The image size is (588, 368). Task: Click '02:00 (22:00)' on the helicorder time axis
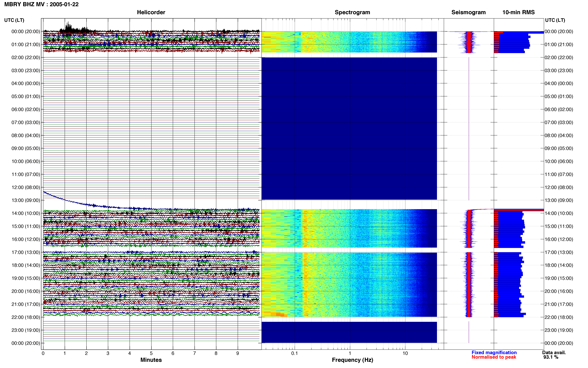coord(26,57)
